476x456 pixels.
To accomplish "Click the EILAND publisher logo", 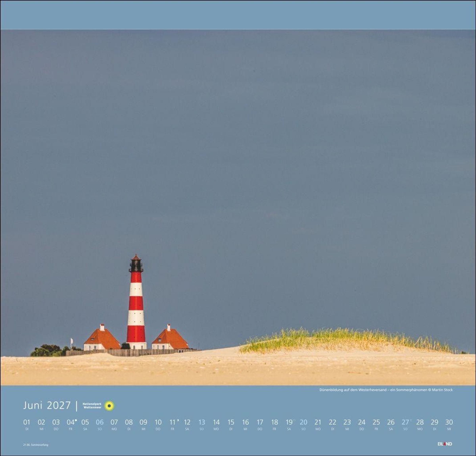I will pos(445,444).
